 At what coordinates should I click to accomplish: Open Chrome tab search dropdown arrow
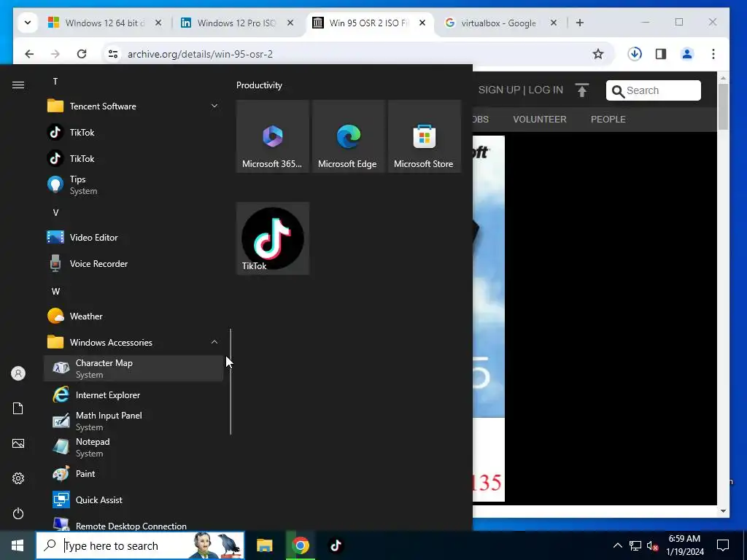28,23
